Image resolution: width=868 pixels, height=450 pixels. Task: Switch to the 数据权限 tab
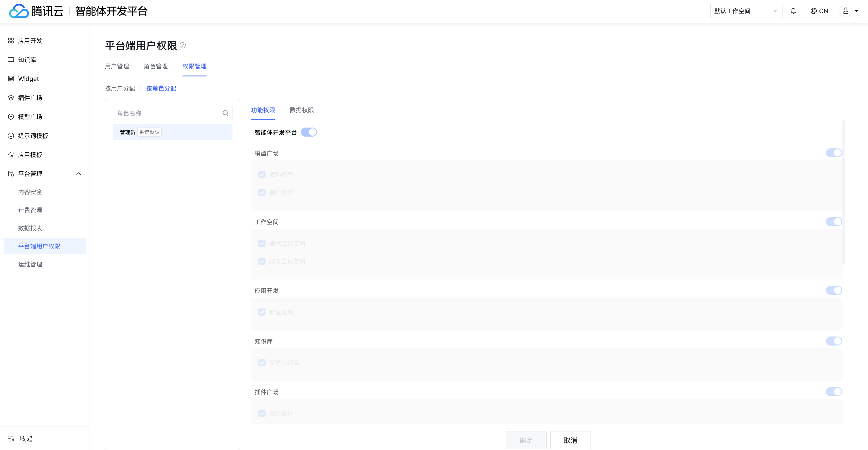[301, 110]
